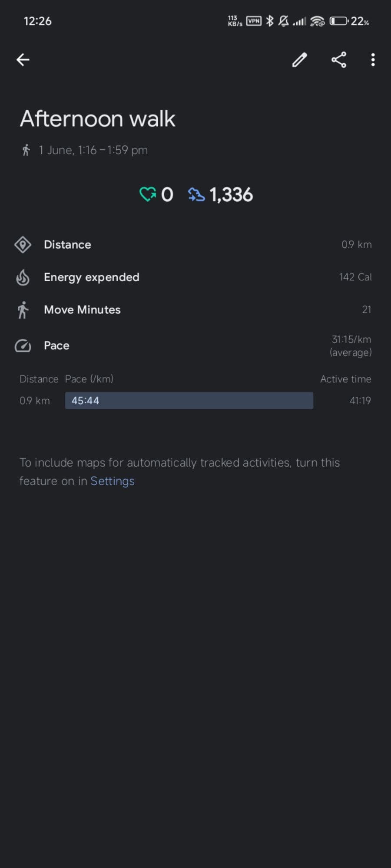Tap the Distance diamond pin icon
This screenshot has height=868, width=391.
[x=23, y=245]
